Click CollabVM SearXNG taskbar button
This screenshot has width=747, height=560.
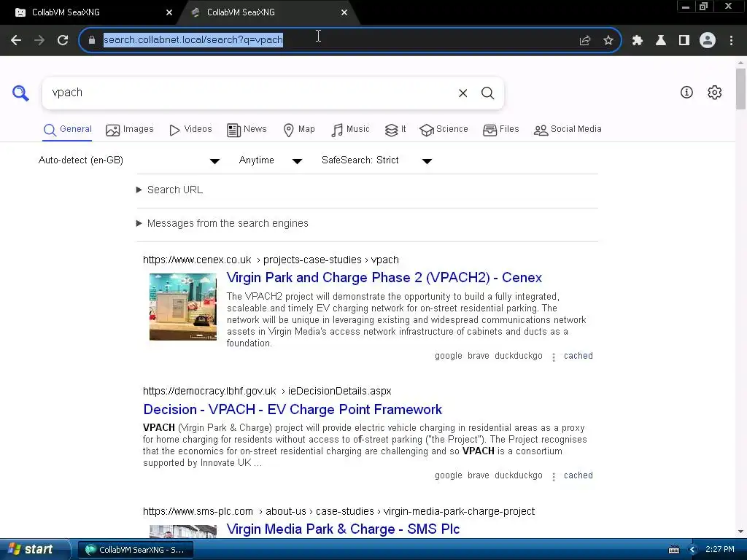click(135, 550)
